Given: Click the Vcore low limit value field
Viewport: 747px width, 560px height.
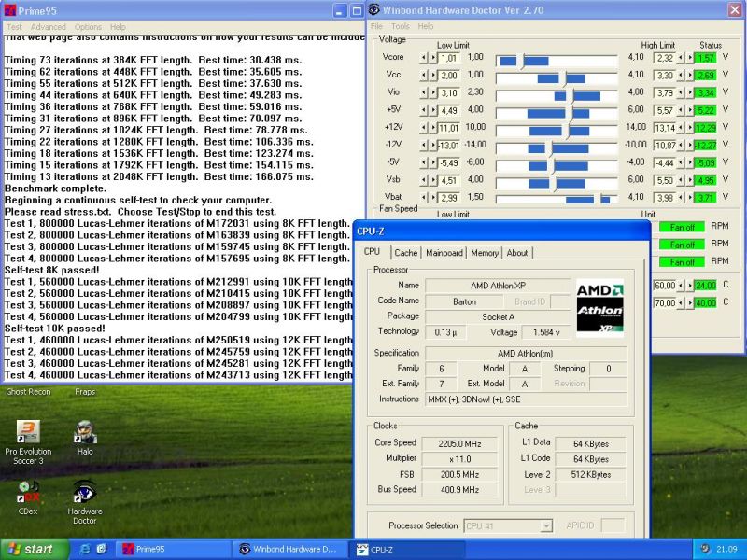Looking at the screenshot, I should pyautogui.click(x=449, y=58).
